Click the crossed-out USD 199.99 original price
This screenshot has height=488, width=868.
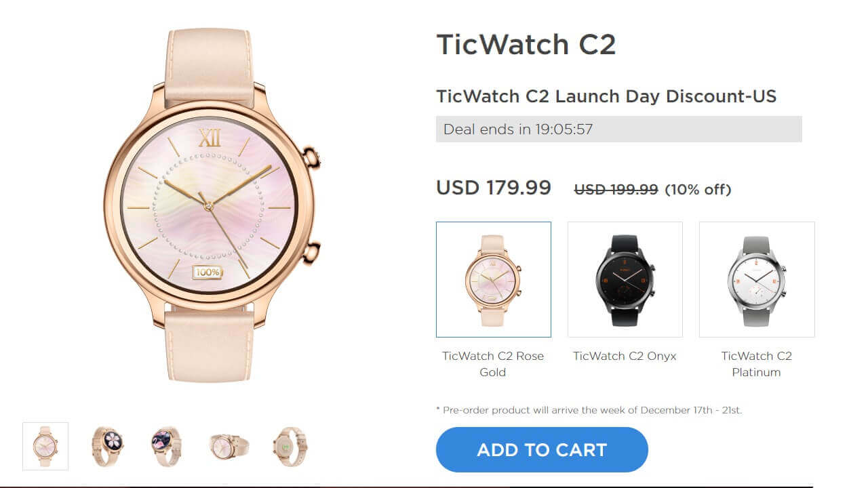pyautogui.click(x=616, y=190)
